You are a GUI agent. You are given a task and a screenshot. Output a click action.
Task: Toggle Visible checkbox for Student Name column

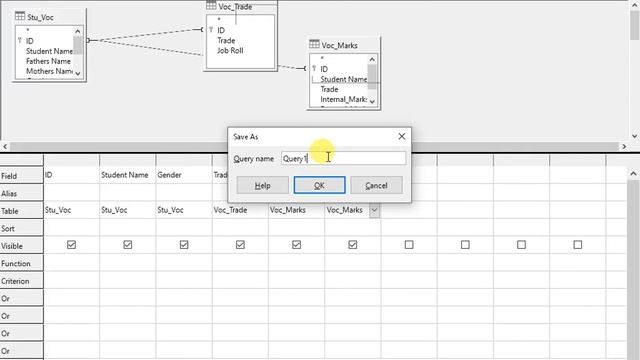(128, 244)
